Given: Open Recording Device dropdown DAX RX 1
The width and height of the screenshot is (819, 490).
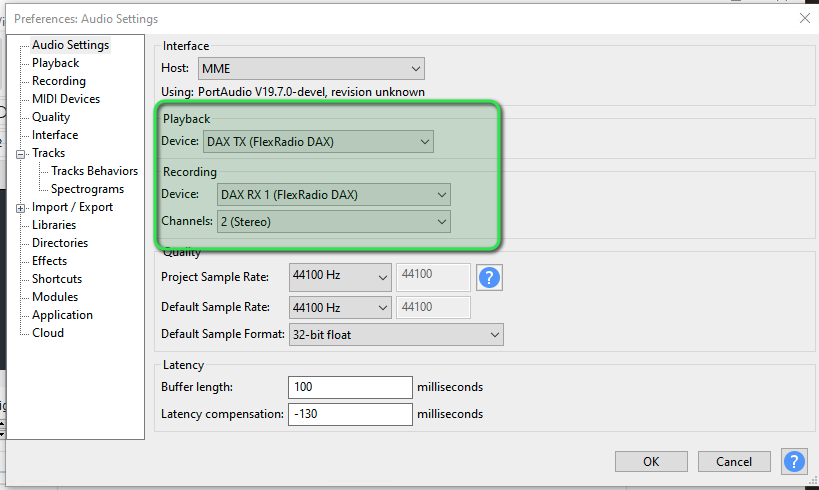Looking at the screenshot, I should point(334,195).
